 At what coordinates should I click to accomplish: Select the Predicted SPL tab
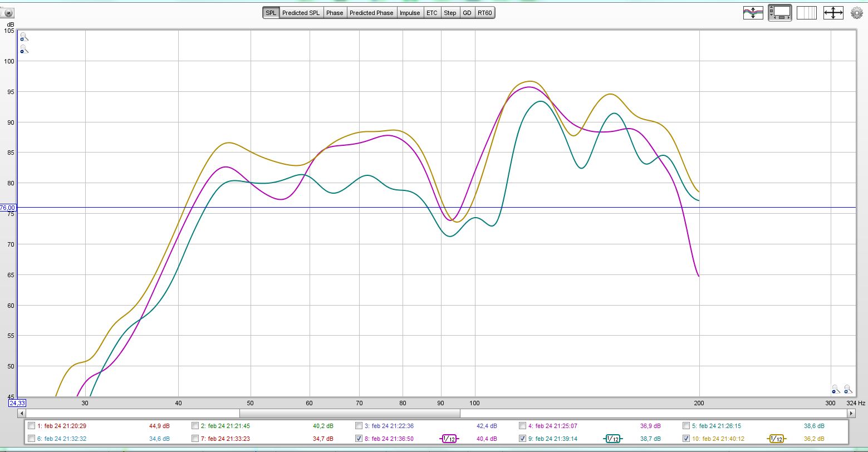click(301, 13)
